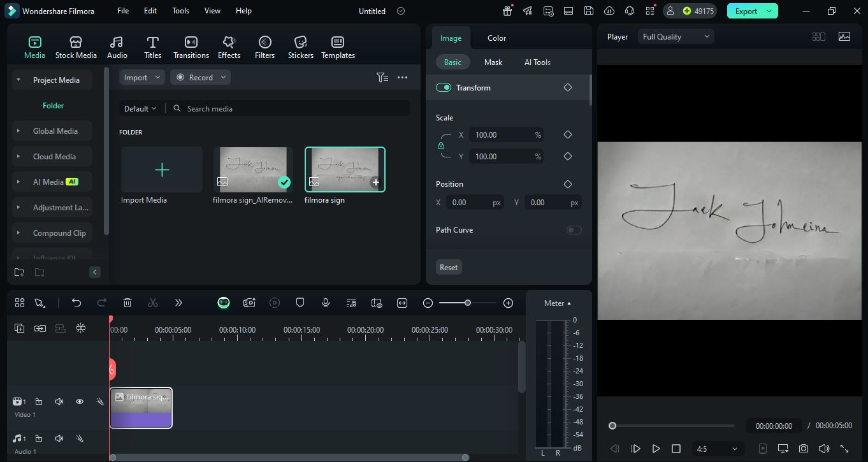This screenshot has width=868, height=462.
Task: Add keyframe diamond for Position
Action: pyautogui.click(x=568, y=184)
